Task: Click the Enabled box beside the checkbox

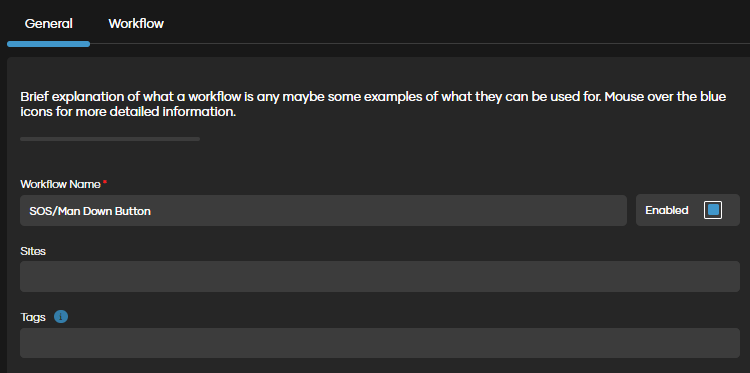Action: 688,210
